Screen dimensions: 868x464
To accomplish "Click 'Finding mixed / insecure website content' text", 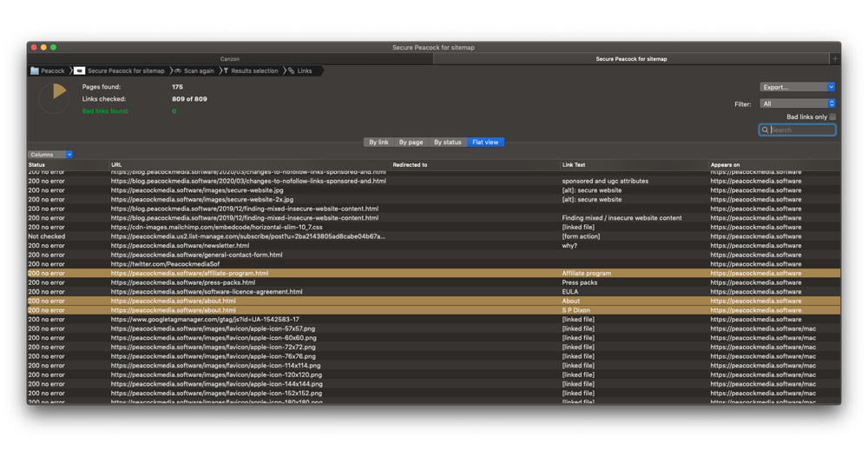I will click(621, 218).
